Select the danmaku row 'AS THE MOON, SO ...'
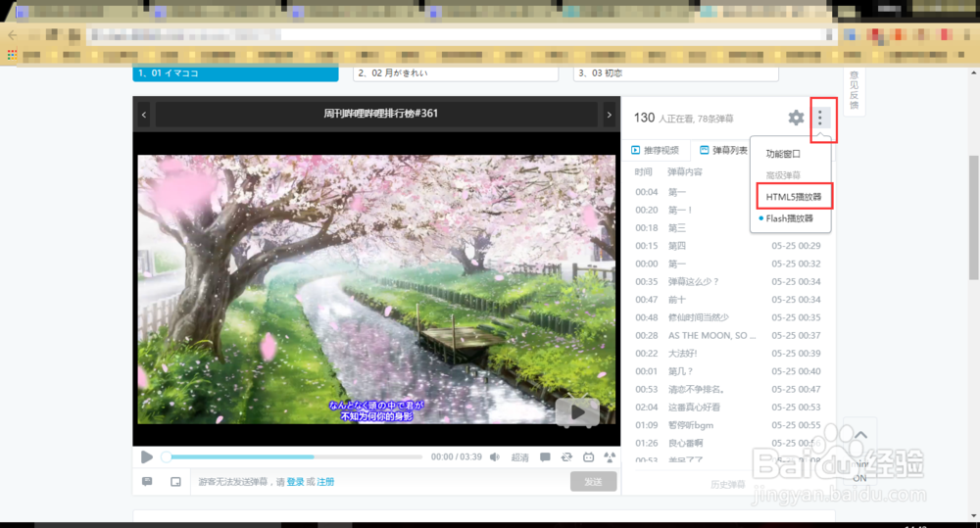980x528 pixels. point(728,336)
